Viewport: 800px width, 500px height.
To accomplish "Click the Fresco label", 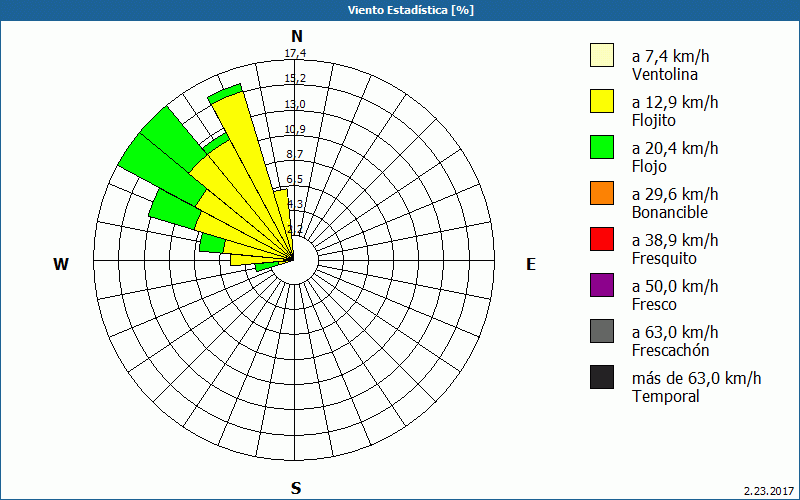I will 654,304.
